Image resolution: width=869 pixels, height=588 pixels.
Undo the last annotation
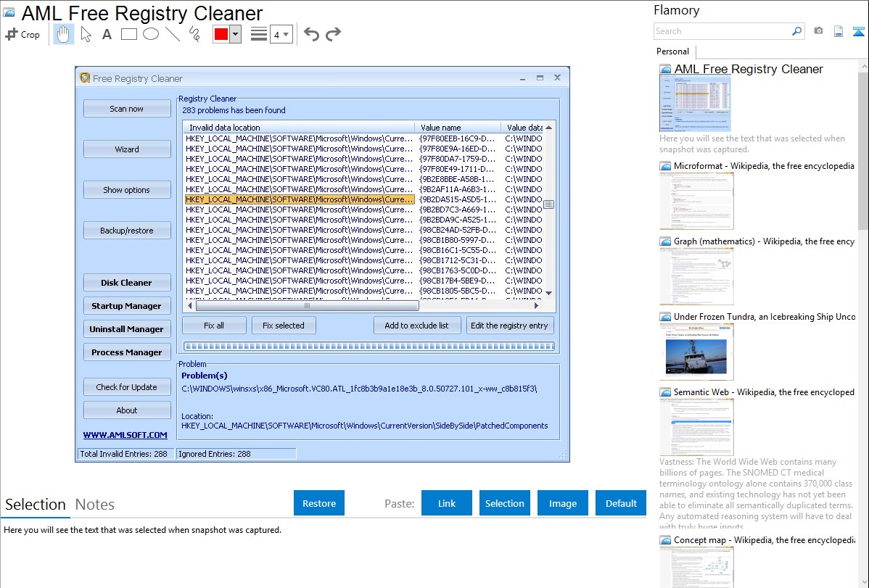(311, 34)
